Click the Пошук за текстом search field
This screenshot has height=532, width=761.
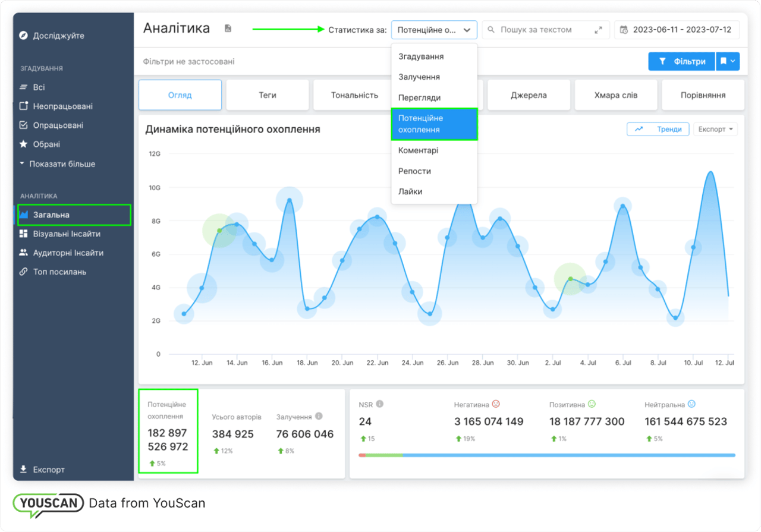pyautogui.click(x=541, y=30)
